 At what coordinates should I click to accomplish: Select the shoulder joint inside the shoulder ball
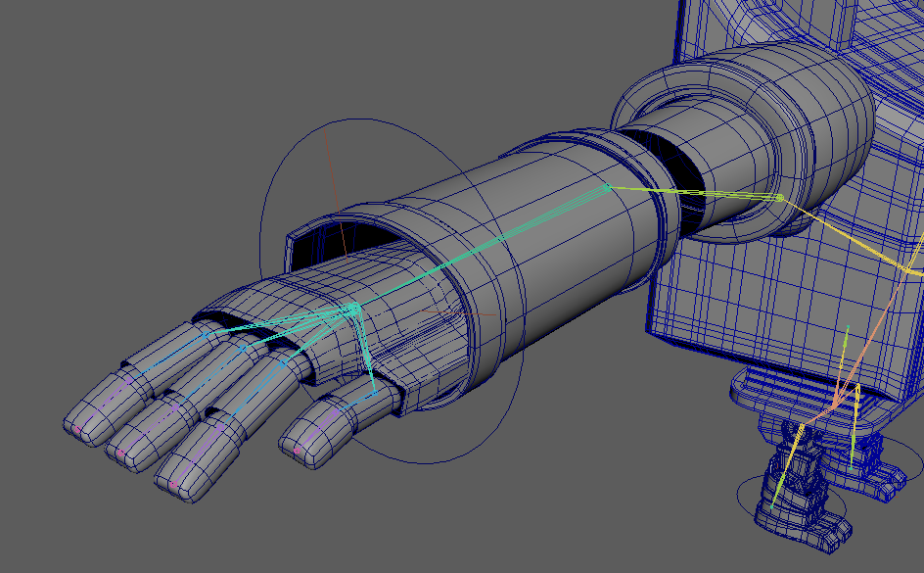tap(779, 198)
